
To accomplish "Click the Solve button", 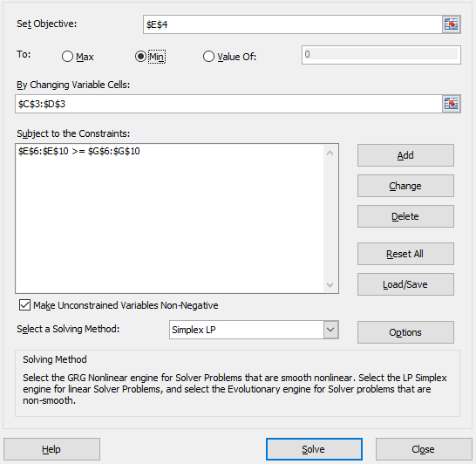I will coord(314,449).
